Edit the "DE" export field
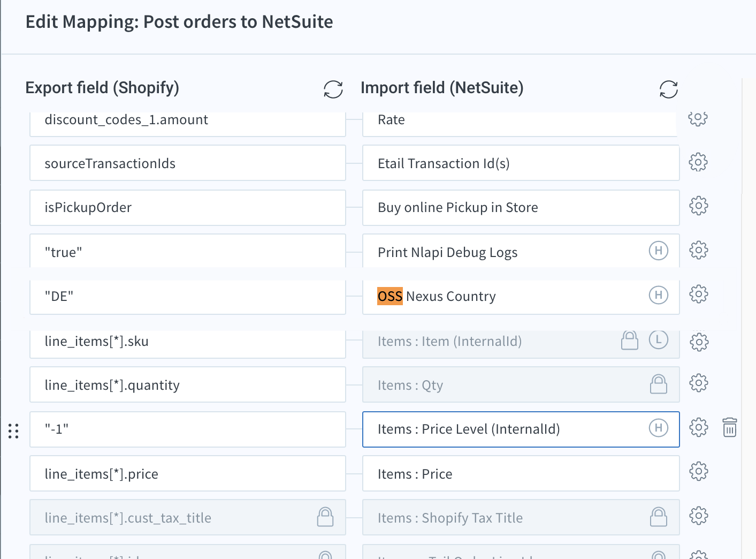This screenshot has height=559, width=756. pos(188,297)
